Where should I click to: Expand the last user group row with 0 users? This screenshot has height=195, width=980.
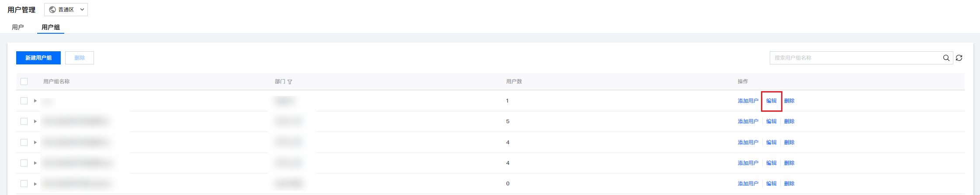pyautogui.click(x=35, y=184)
